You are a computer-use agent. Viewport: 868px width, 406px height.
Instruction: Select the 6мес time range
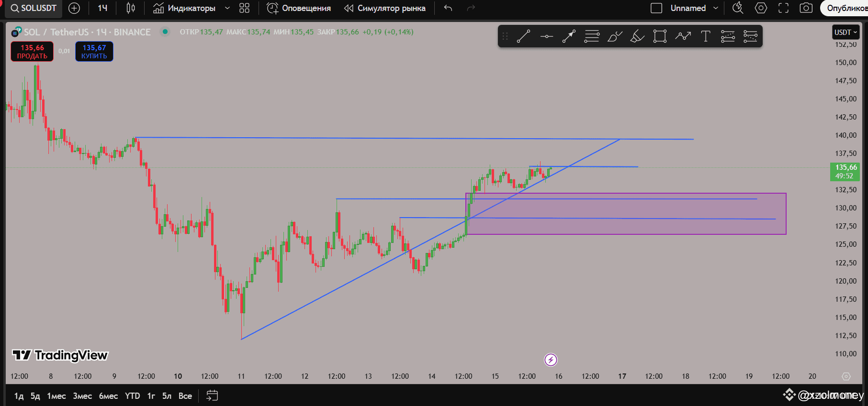click(x=108, y=395)
